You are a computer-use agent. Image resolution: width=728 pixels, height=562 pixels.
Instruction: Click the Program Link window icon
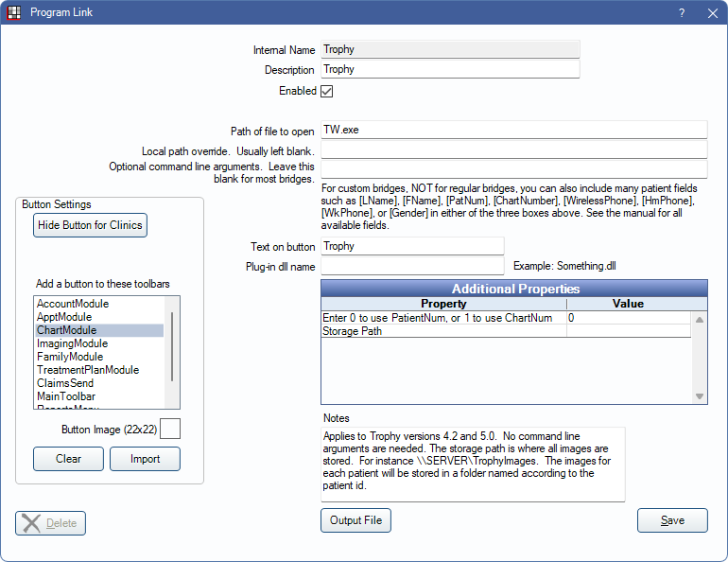(x=14, y=13)
